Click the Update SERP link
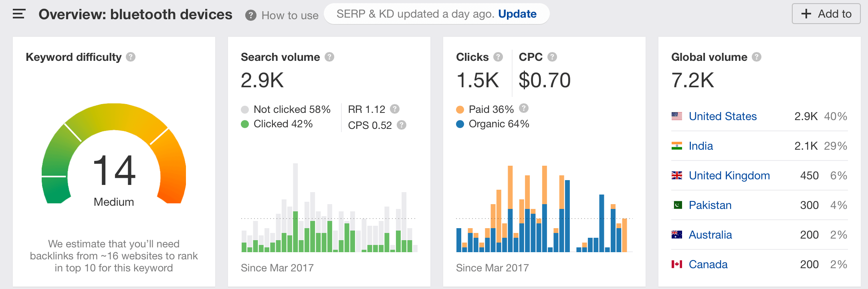 click(517, 14)
